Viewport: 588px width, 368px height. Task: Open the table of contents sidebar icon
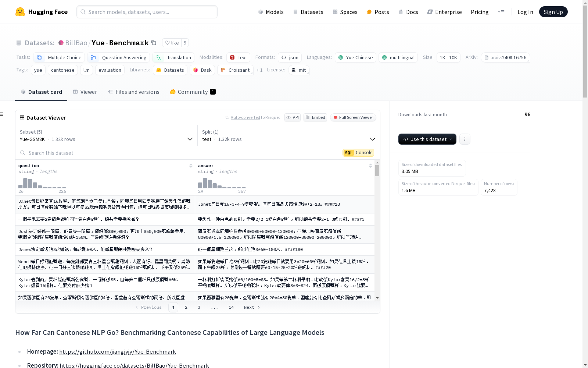coord(2,114)
